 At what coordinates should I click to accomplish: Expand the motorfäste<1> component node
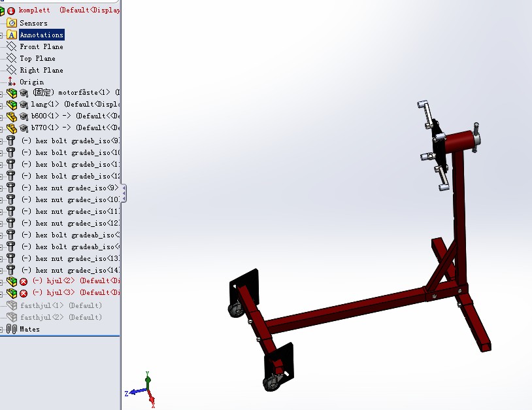point(1,94)
